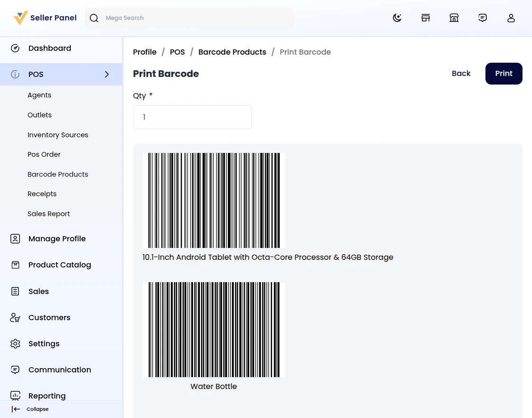Click the Manage Profile person icon
The width and height of the screenshot is (532, 418).
(15, 238)
